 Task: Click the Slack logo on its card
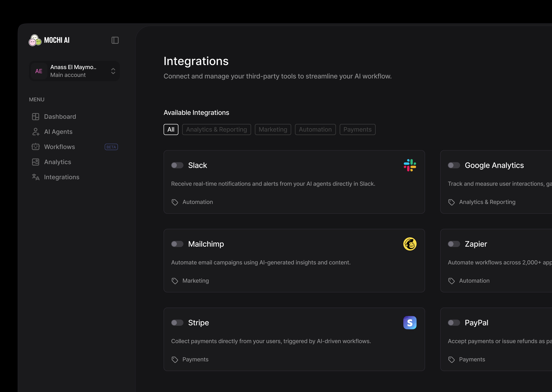point(410,165)
